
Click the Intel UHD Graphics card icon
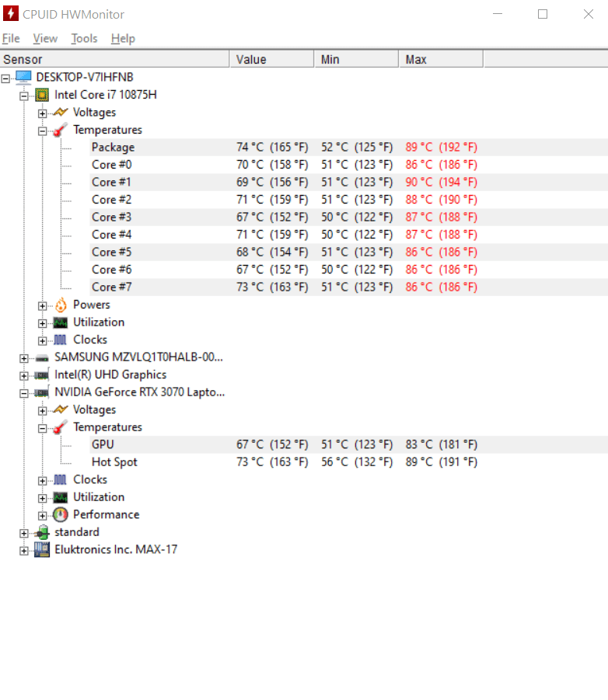[42, 375]
